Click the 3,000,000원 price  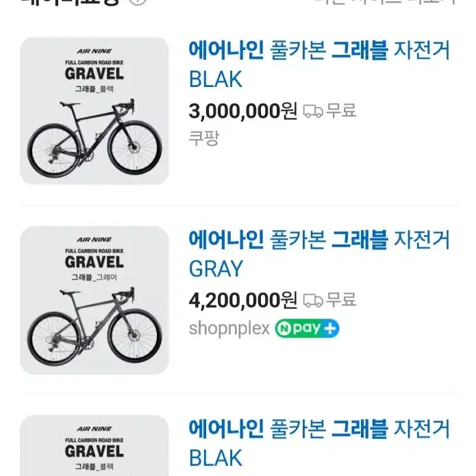click(243, 111)
